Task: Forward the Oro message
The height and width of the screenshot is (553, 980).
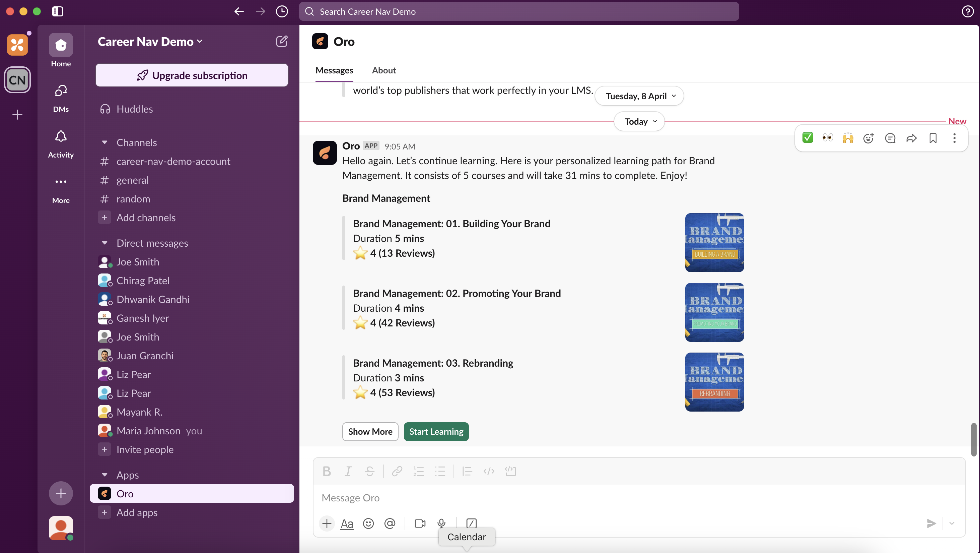Action: [912, 138]
